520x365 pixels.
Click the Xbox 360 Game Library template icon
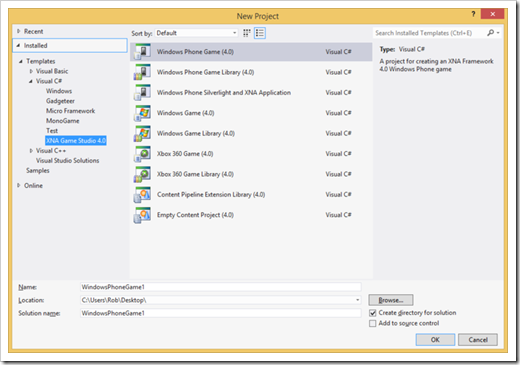pos(142,174)
